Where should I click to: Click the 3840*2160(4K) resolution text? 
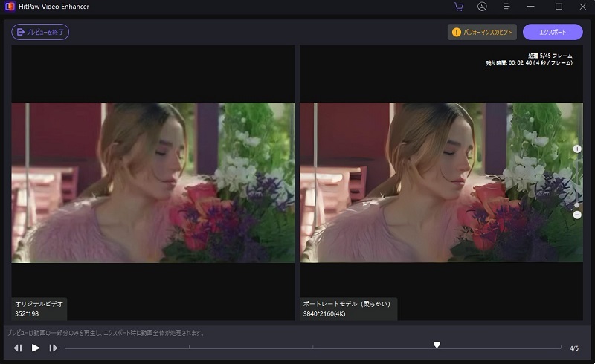[324, 313]
